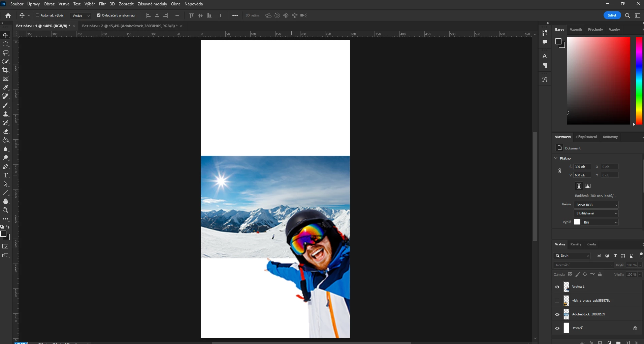Select the Zoom tool in the toolbar
The image size is (644, 344).
[6, 210]
